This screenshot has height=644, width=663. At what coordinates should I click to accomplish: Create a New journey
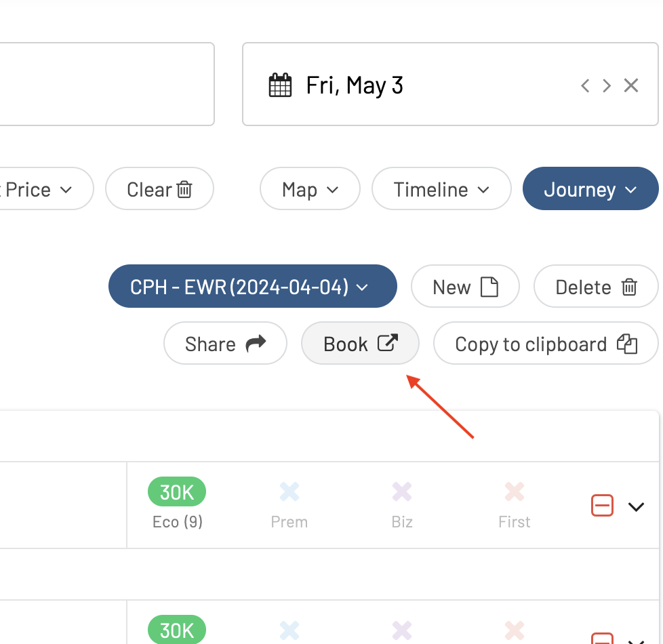[x=465, y=286]
